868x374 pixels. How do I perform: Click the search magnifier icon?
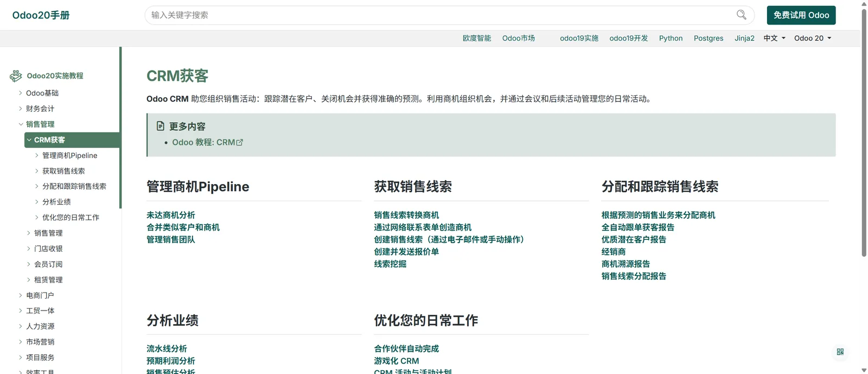pos(741,15)
